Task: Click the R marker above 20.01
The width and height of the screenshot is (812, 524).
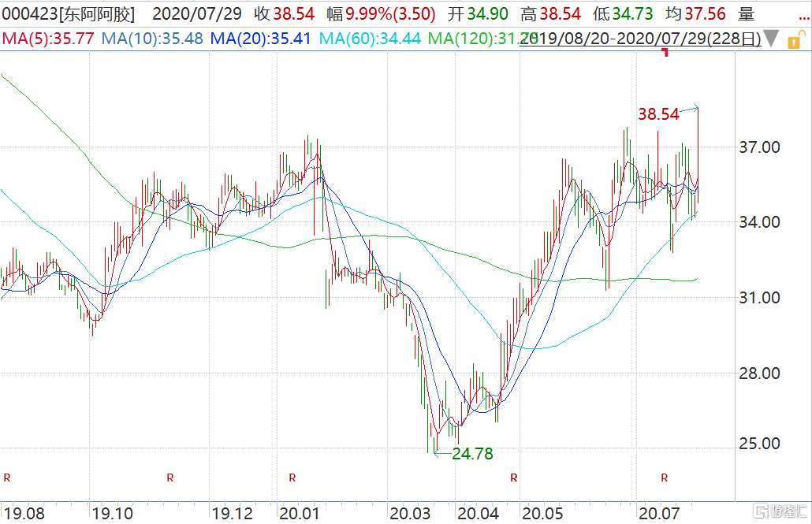Action: pos(292,478)
